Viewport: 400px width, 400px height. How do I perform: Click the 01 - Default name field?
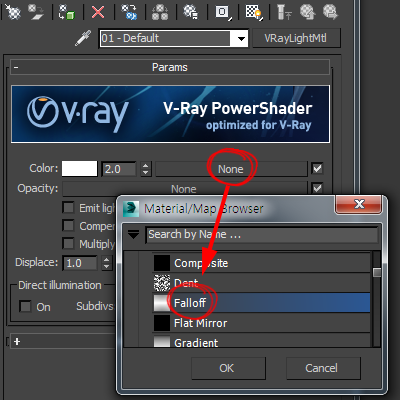pyautogui.click(x=165, y=38)
